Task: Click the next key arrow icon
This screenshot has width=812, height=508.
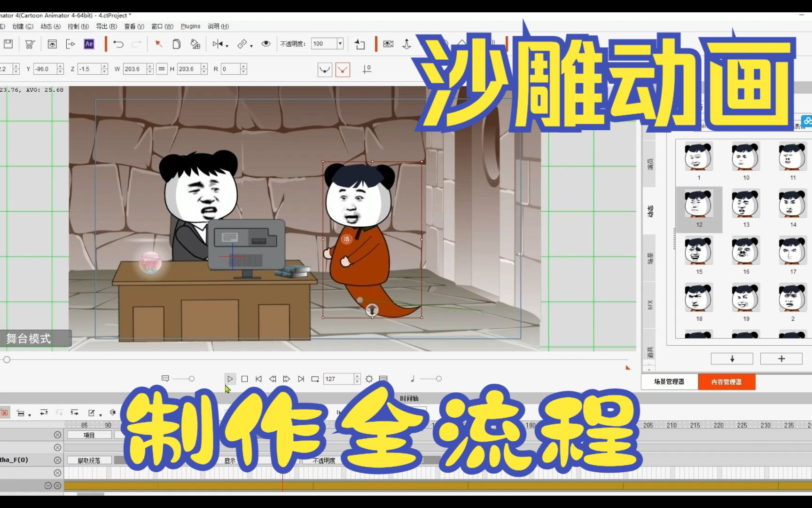Action: 74,413
